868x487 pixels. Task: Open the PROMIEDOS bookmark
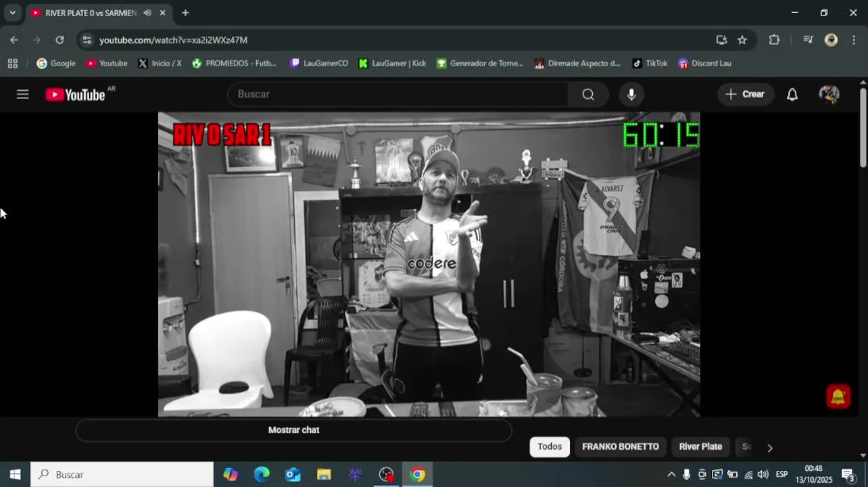pos(235,64)
